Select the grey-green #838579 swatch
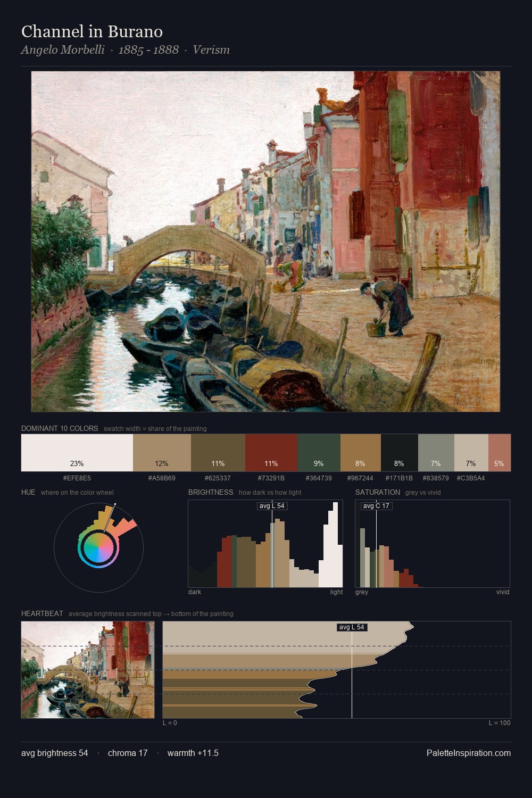This screenshot has width=532, height=798. point(436,453)
